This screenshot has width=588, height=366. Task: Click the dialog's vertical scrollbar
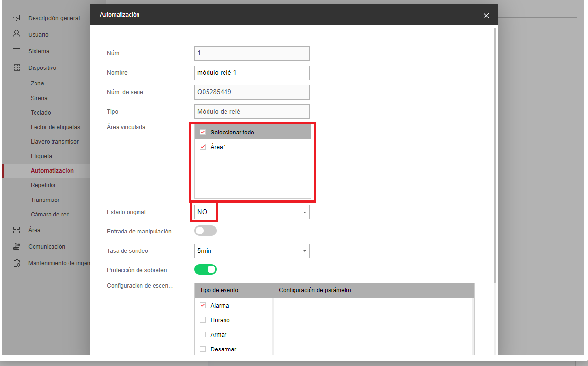pos(495,155)
